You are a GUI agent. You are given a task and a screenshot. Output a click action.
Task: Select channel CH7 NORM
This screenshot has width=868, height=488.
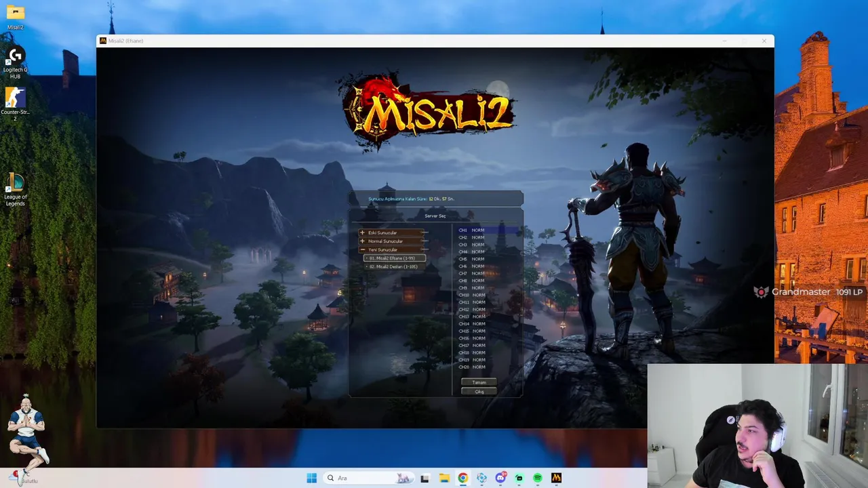click(x=487, y=273)
